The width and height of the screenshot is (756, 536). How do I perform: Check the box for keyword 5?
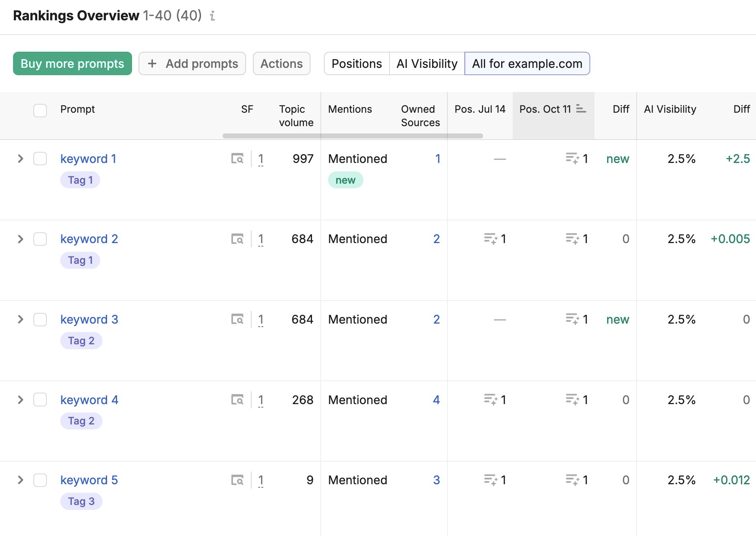(40, 480)
